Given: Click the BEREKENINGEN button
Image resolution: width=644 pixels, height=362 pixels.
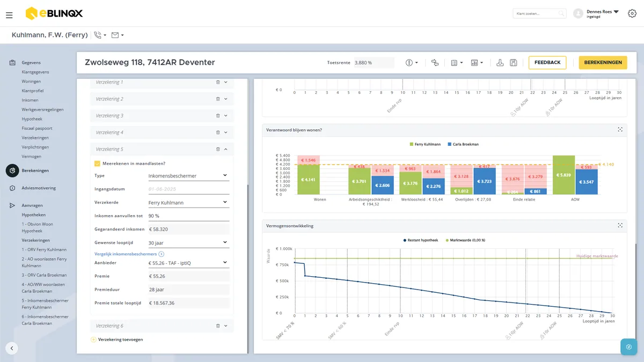Looking at the screenshot, I should tap(603, 63).
